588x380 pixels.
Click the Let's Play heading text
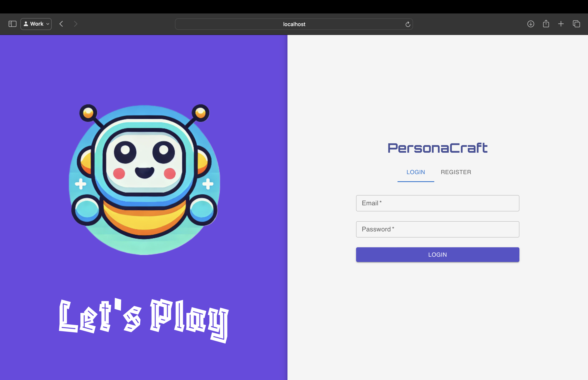coord(144,318)
